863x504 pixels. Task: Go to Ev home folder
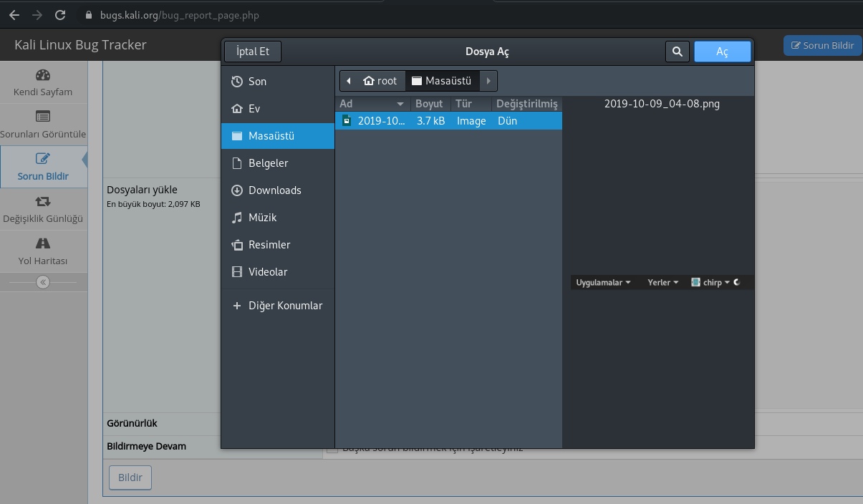point(254,109)
